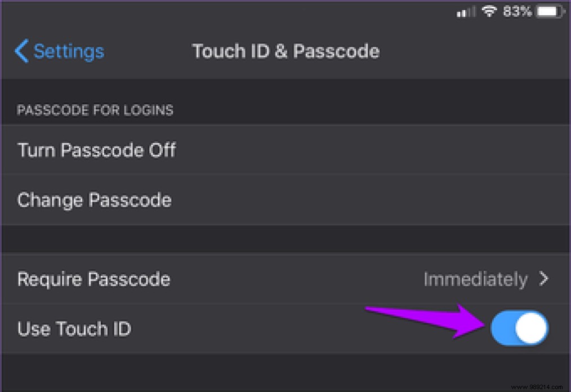
Task: Tap the Use Touch ID row label
Action: pos(74,328)
